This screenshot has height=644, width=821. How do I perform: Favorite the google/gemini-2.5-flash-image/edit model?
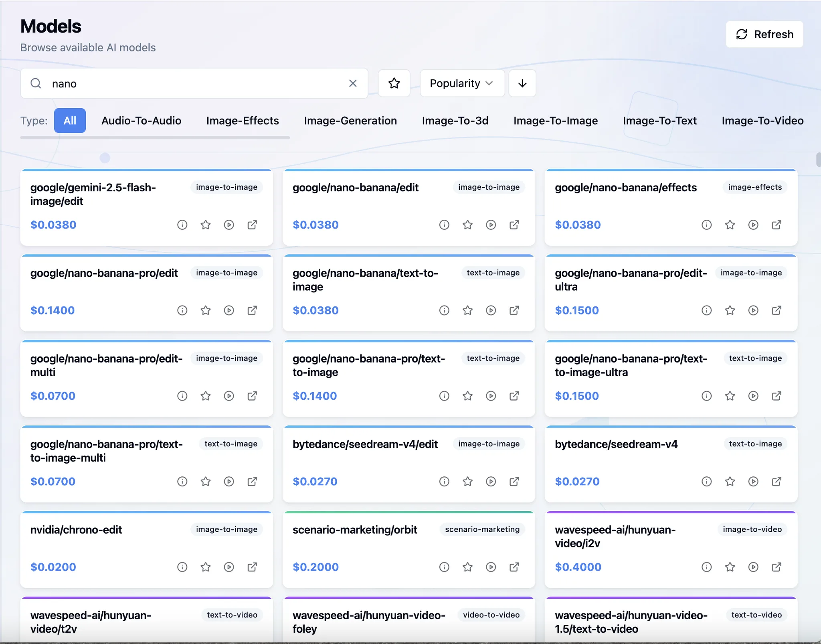pos(206,225)
